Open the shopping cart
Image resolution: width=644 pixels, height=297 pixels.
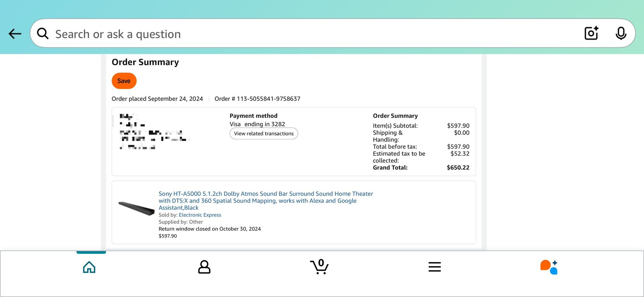[319, 267]
